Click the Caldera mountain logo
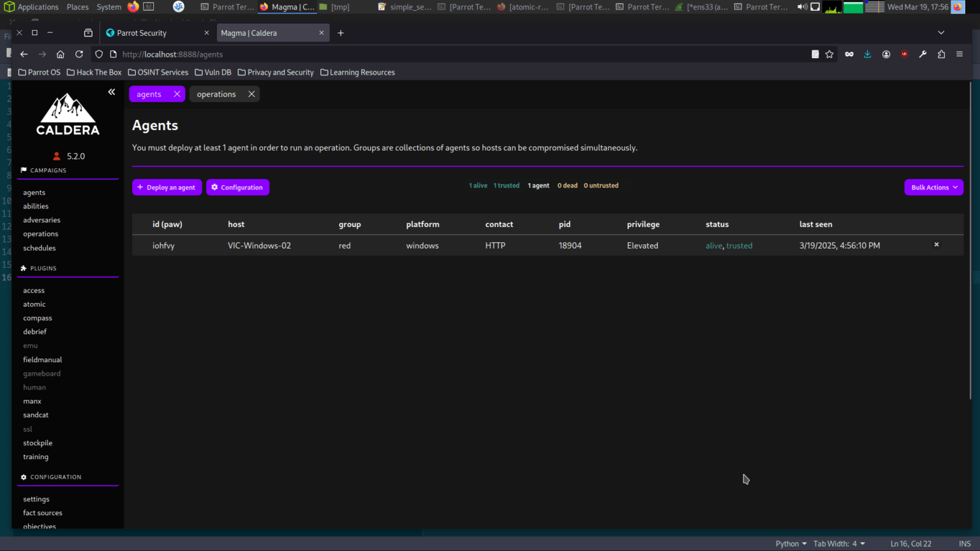The width and height of the screenshot is (980, 551). (x=67, y=114)
